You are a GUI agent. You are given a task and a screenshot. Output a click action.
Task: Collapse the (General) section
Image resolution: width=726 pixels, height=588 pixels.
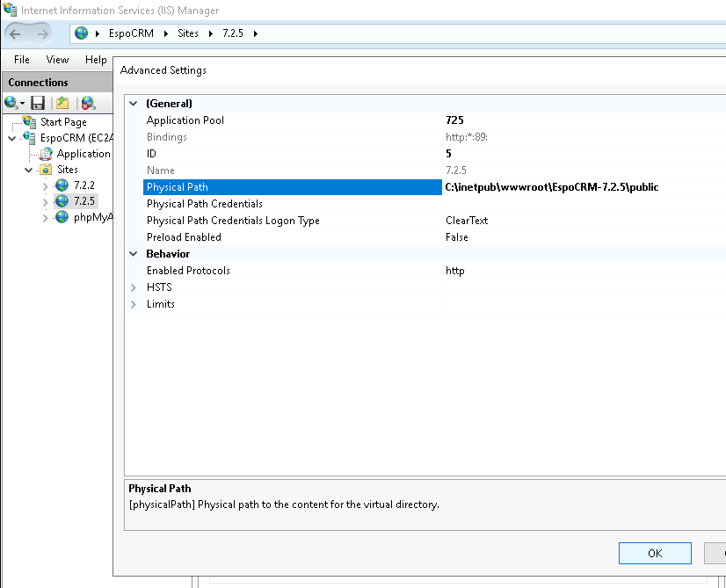click(x=134, y=104)
